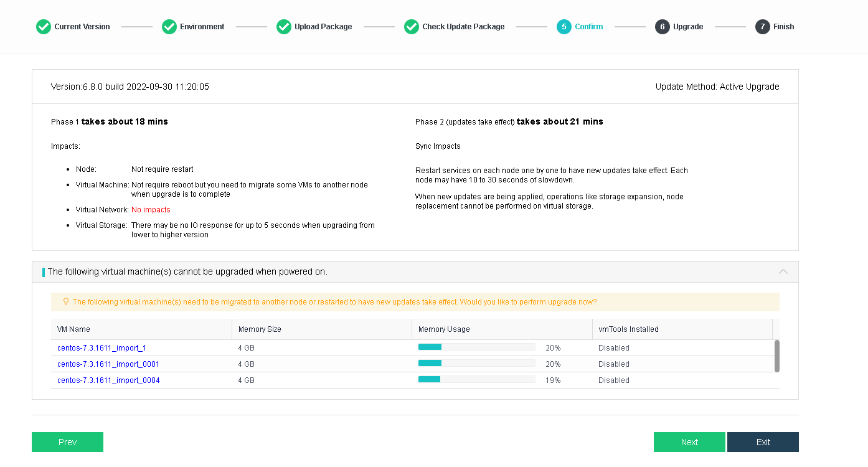
Task: Click the Upload Package checkmark icon
Action: 284,27
